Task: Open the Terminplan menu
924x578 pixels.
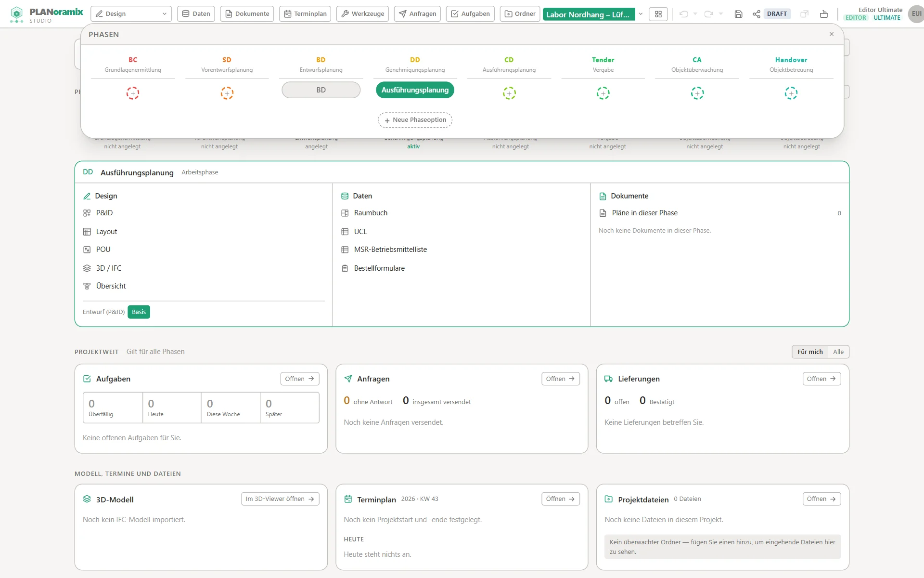Action: [305, 14]
